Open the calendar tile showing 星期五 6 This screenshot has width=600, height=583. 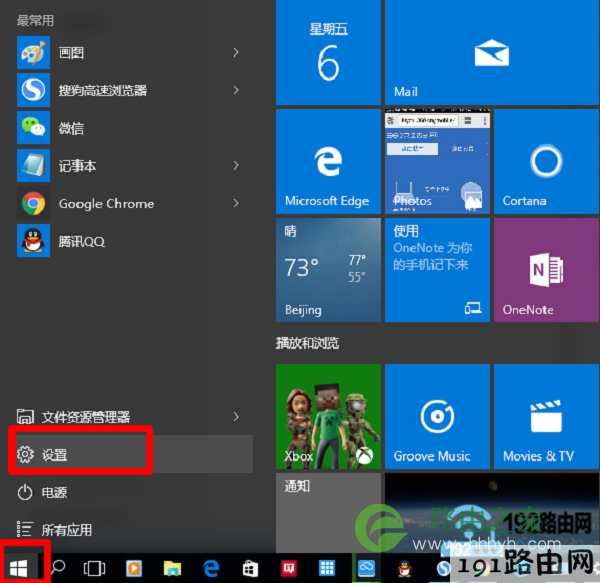pyautogui.click(x=328, y=52)
